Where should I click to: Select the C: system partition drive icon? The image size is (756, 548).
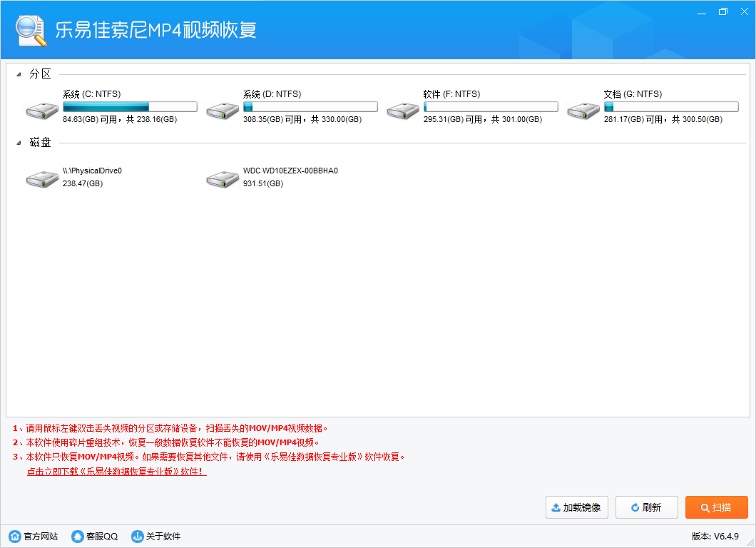pos(42,111)
